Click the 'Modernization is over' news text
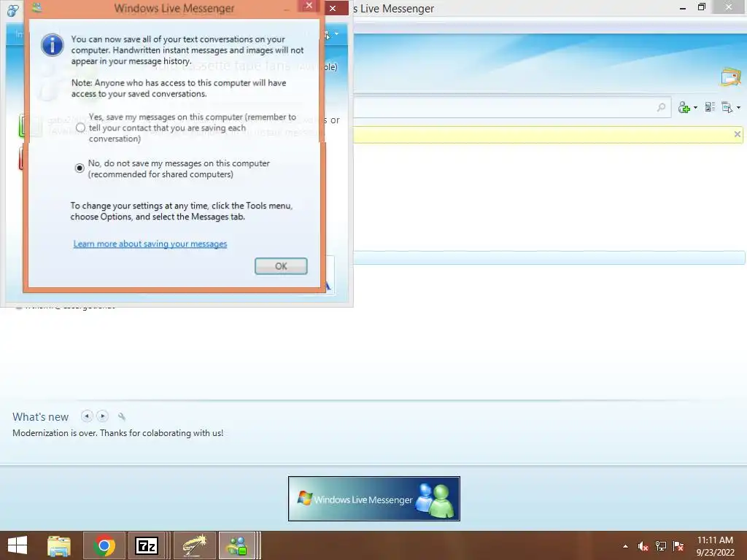The width and height of the screenshot is (747, 560). [117, 433]
